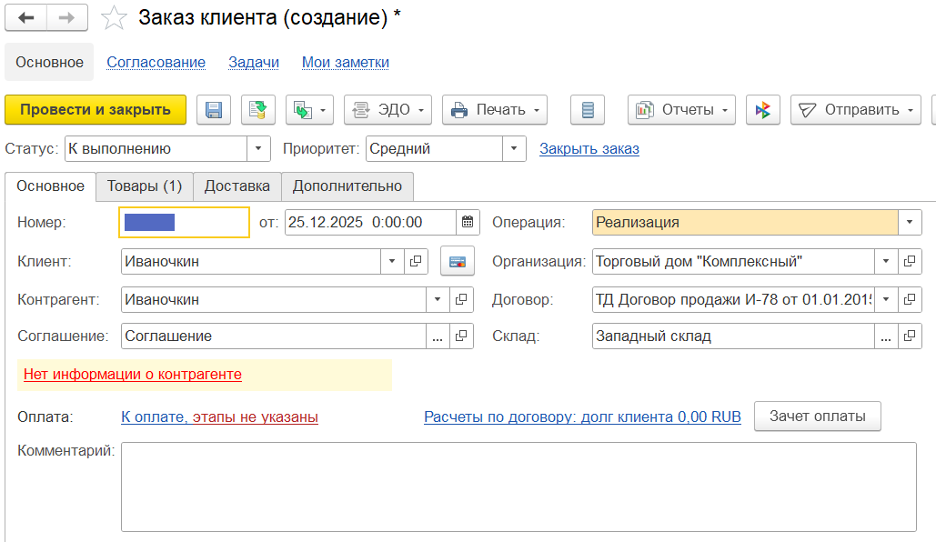The width and height of the screenshot is (936, 542).
Task: Open the Доставка tab
Action: click(237, 186)
